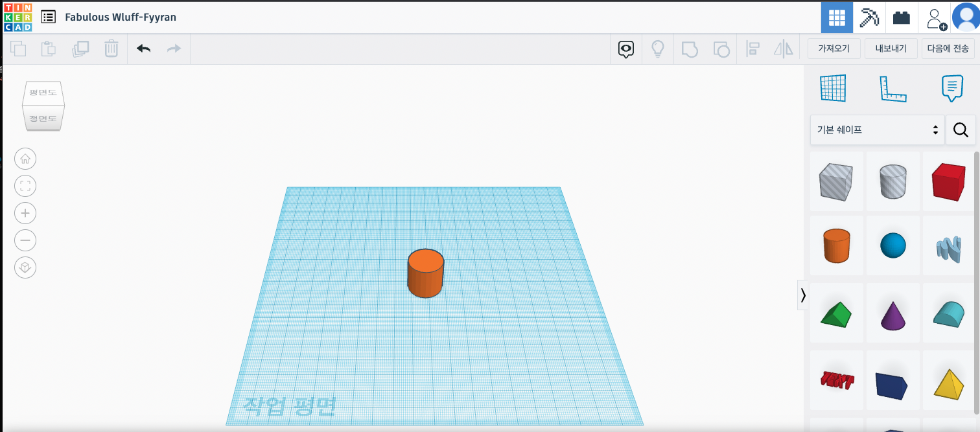Select the Ruler tool icon

(x=893, y=89)
